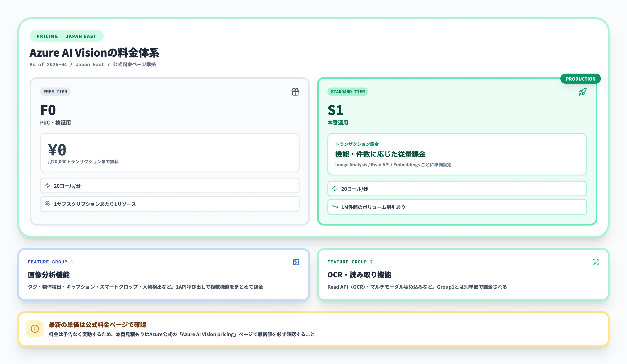Select the volume discount trend arrow icon
627x364 pixels.
click(335, 207)
